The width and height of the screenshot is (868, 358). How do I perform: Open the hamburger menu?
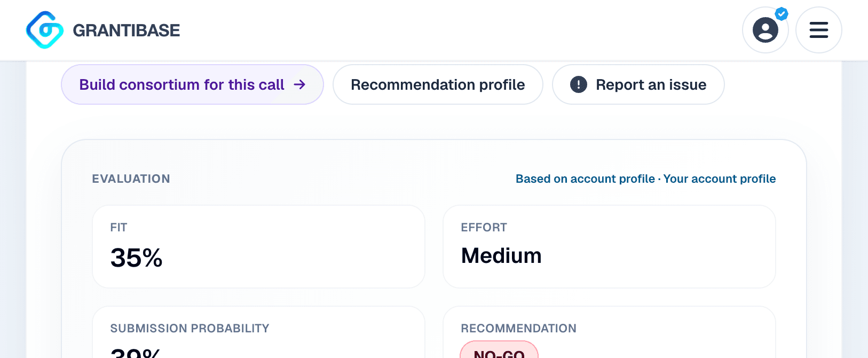click(x=819, y=30)
